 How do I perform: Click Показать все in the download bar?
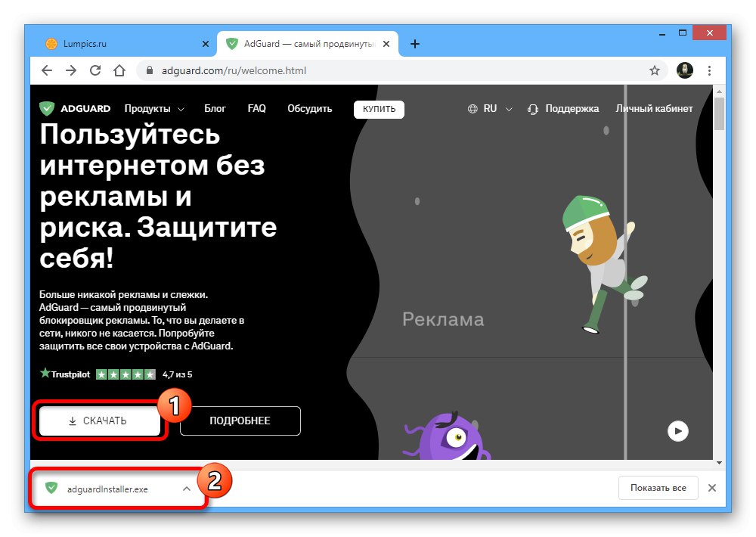[x=657, y=488]
